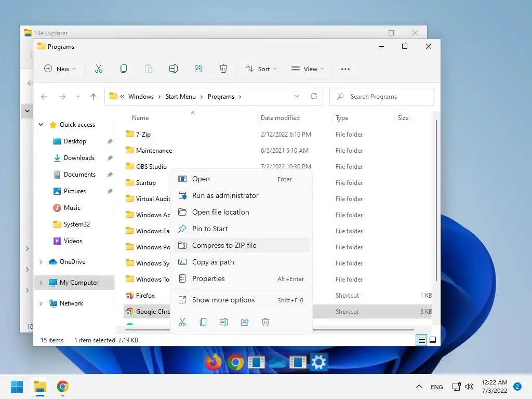Open Documents in Quick access
This screenshot has width=532, height=399.
(x=79, y=175)
